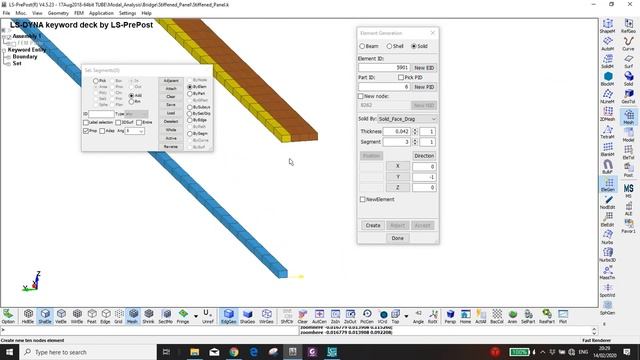Select the ByPart selection radio
This screenshot has height=360, width=640.
[190, 93]
